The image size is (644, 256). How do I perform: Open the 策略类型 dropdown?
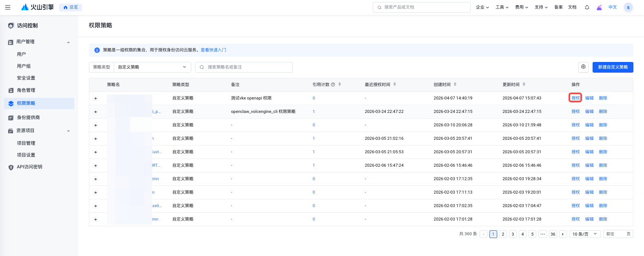[152, 67]
